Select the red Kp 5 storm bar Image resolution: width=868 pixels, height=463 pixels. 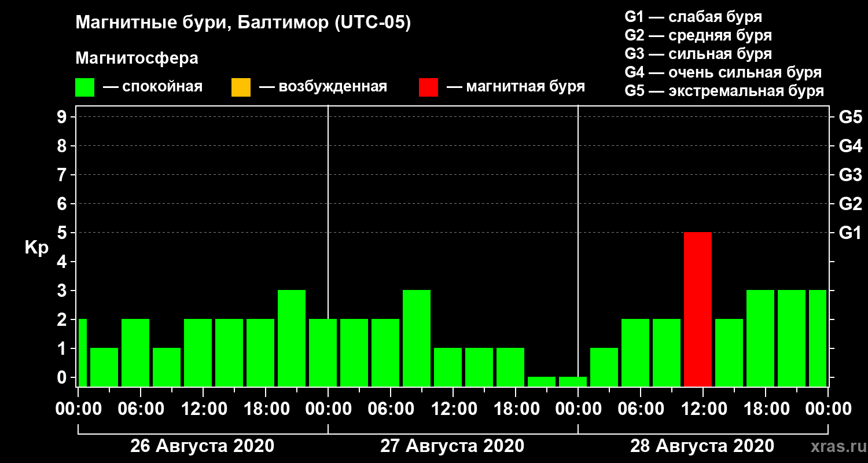698,310
